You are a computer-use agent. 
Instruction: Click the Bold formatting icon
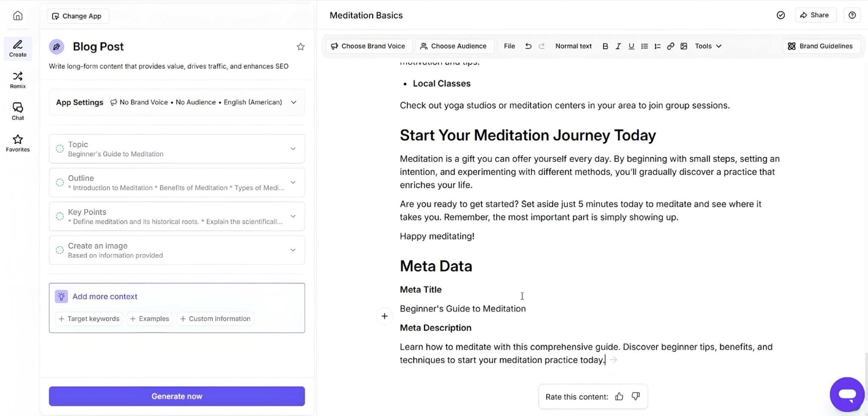(605, 46)
